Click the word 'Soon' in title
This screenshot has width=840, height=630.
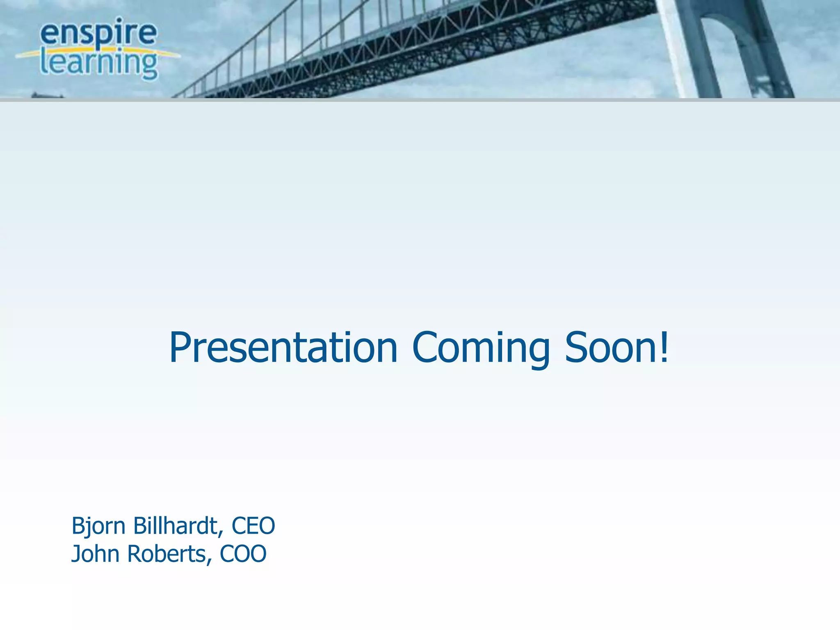pyautogui.click(x=610, y=348)
